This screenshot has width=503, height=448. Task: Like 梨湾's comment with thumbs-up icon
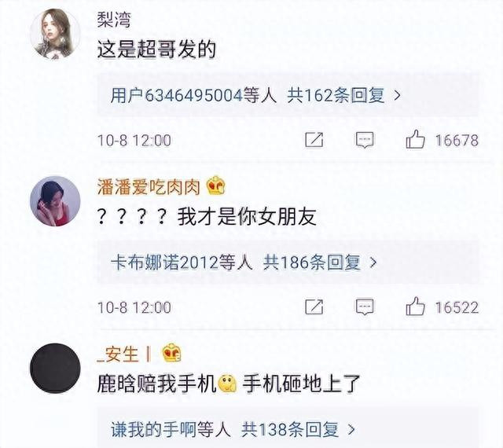point(415,139)
